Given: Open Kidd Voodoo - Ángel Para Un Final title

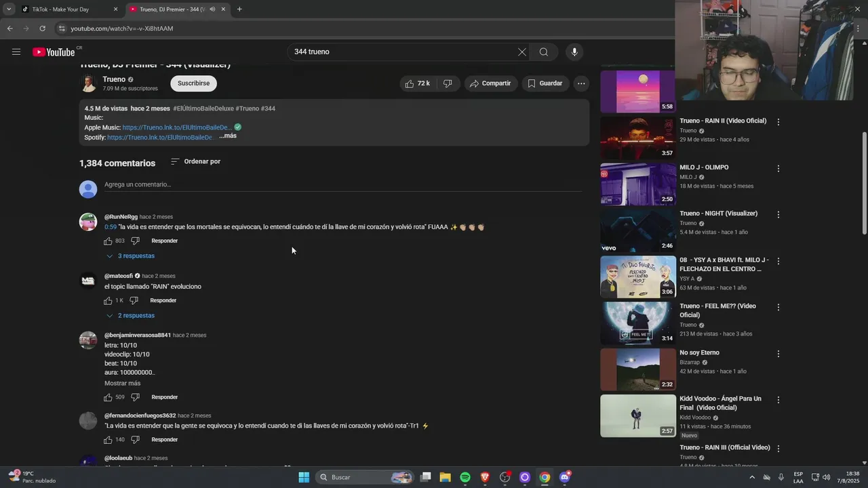Looking at the screenshot, I should coord(721,403).
